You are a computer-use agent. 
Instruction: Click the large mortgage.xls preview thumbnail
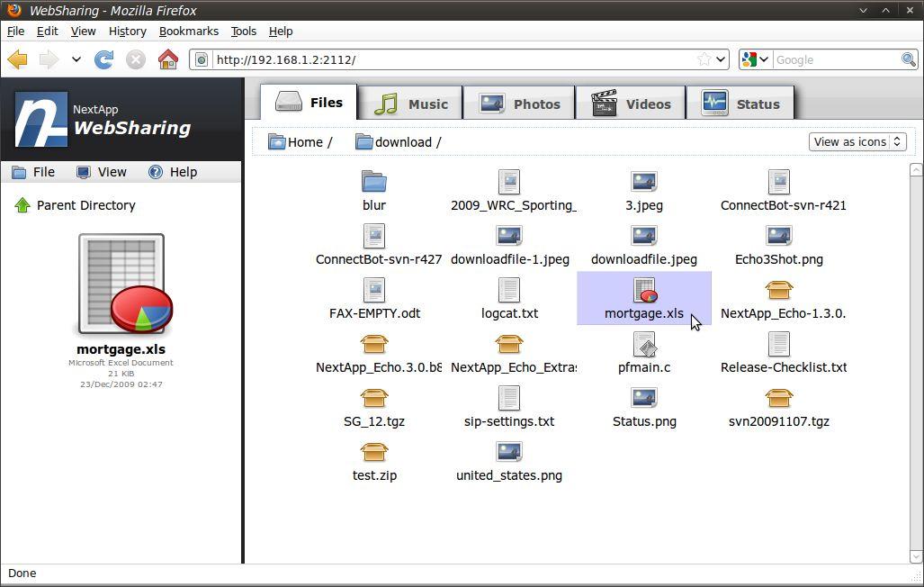point(124,284)
